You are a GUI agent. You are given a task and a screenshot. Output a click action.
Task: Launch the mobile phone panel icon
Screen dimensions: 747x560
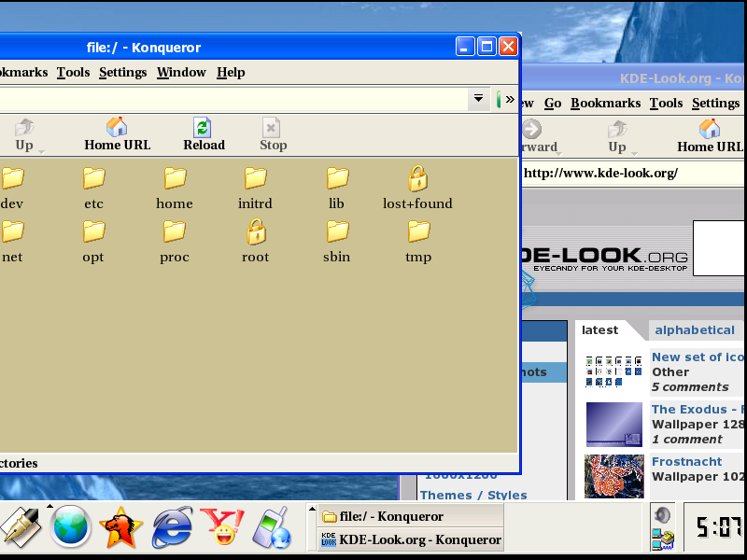273,527
